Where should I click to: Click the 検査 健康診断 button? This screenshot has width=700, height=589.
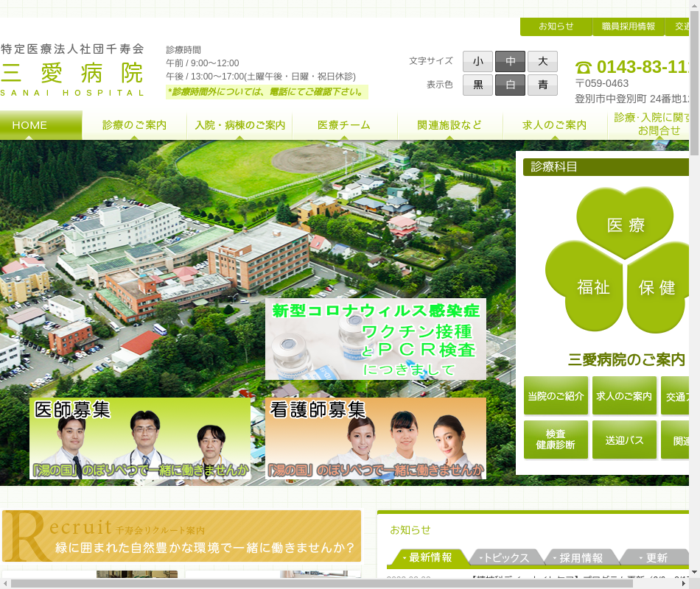556,440
